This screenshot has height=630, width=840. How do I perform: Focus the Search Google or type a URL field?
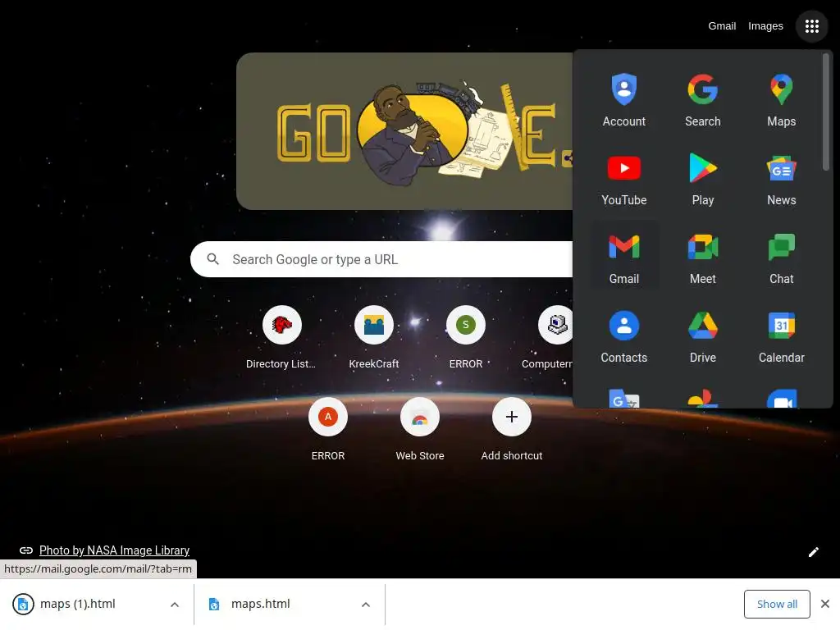[381, 259]
